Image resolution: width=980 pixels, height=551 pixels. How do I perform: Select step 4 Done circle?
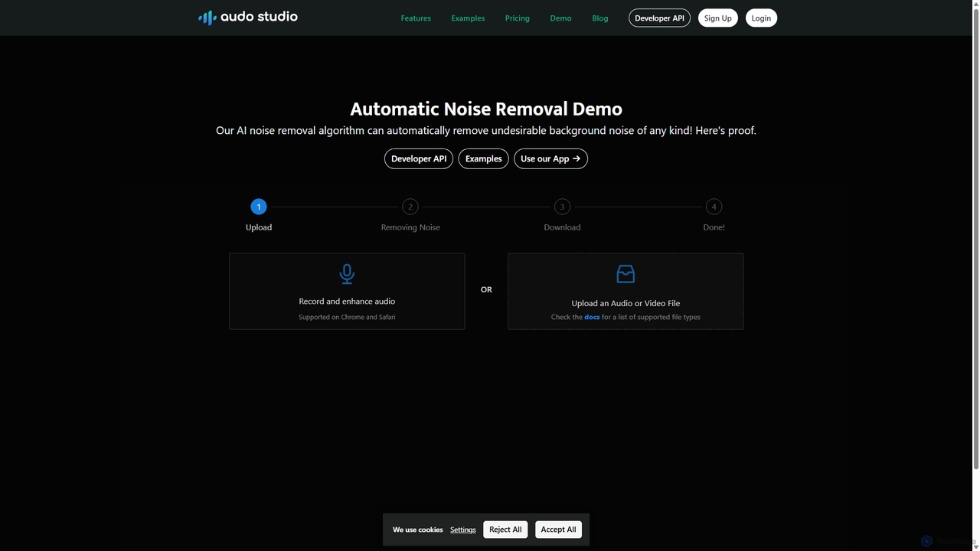pos(714,207)
